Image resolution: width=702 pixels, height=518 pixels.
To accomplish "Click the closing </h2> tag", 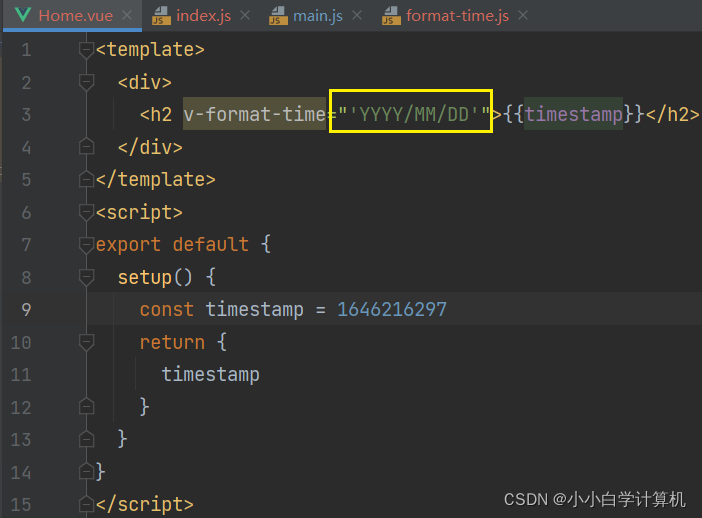I will pos(672,114).
